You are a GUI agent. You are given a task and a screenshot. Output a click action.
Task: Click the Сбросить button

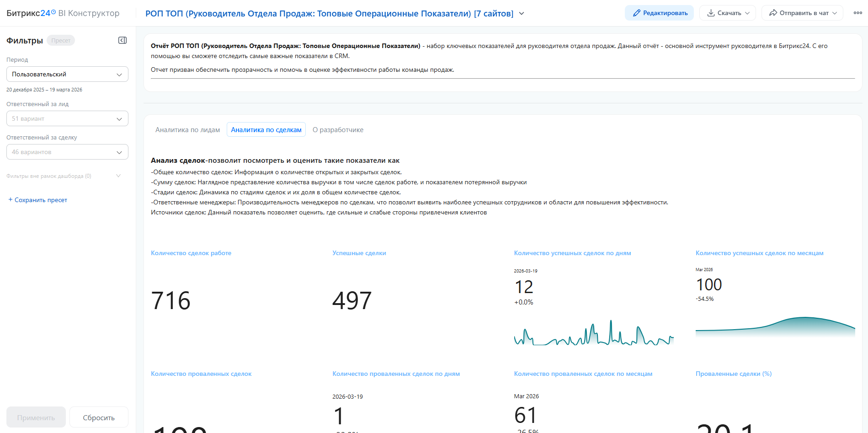99,417
